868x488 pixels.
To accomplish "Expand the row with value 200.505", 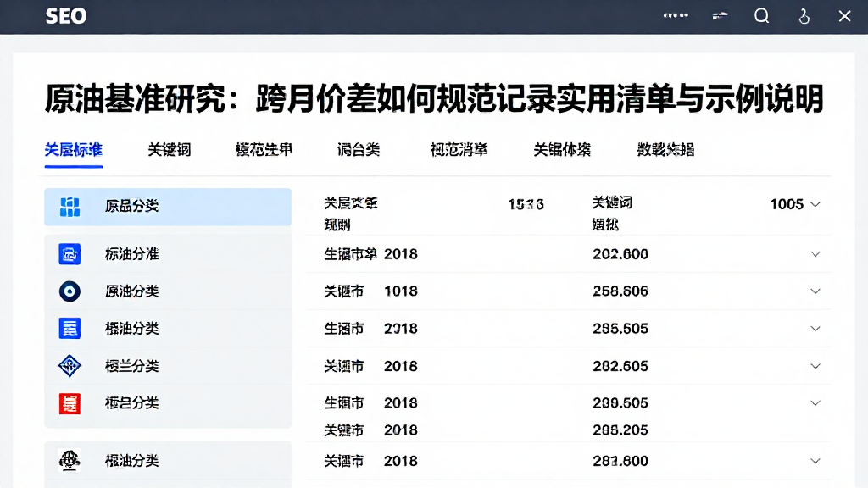I will (815, 402).
